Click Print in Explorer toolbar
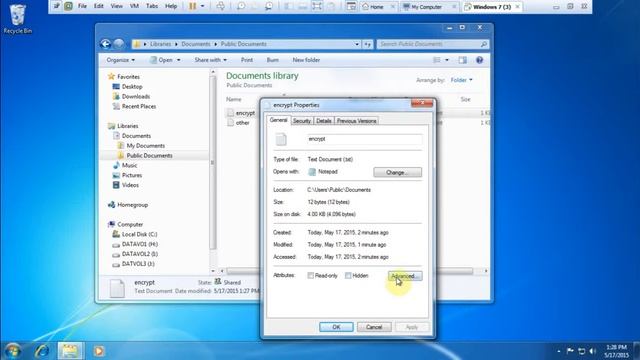640x360 pixels. 247,60
